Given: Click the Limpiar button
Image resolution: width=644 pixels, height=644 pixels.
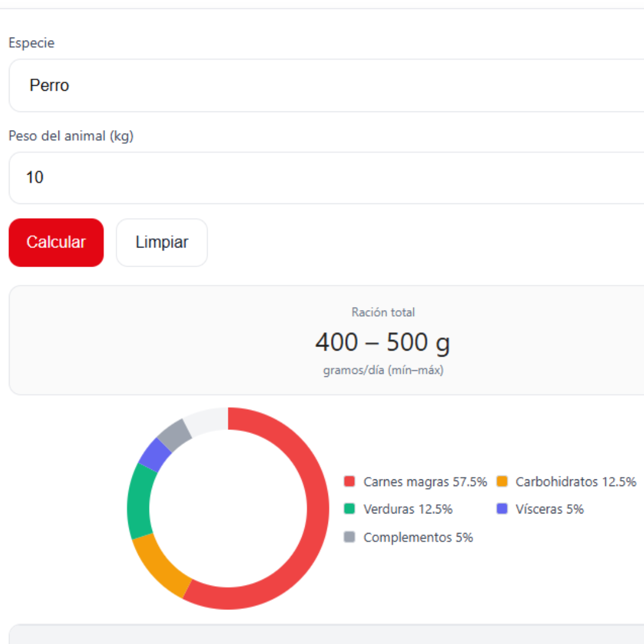Looking at the screenshot, I should click(162, 243).
